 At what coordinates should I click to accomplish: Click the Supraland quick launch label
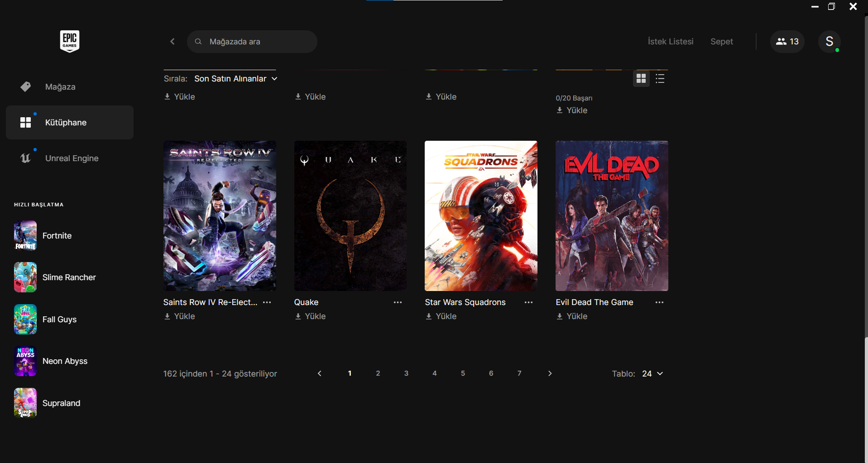[x=61, y=403]
